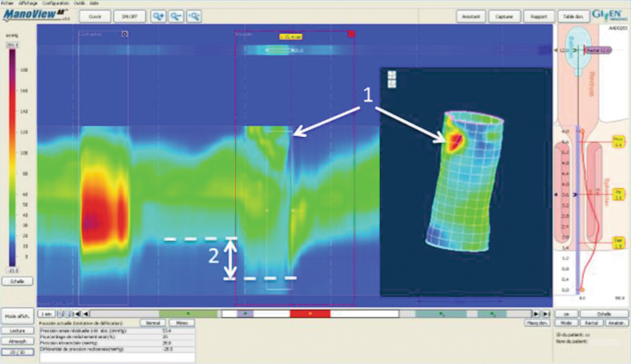The width and height of the screenshot is (631, 364).
Task: Skip to start of timeline recording
Action: [78, 314]
